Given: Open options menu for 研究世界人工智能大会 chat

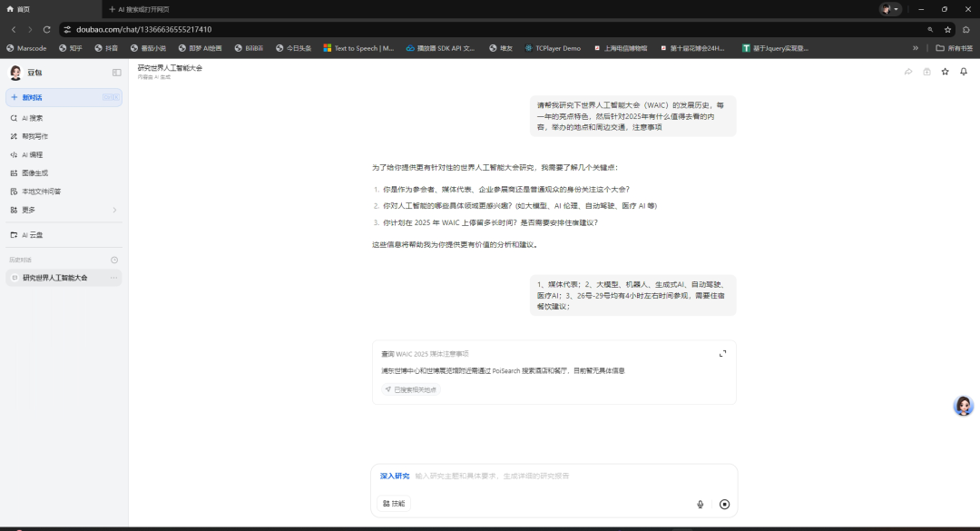Looking at the screenshot, I should [115, 279].
